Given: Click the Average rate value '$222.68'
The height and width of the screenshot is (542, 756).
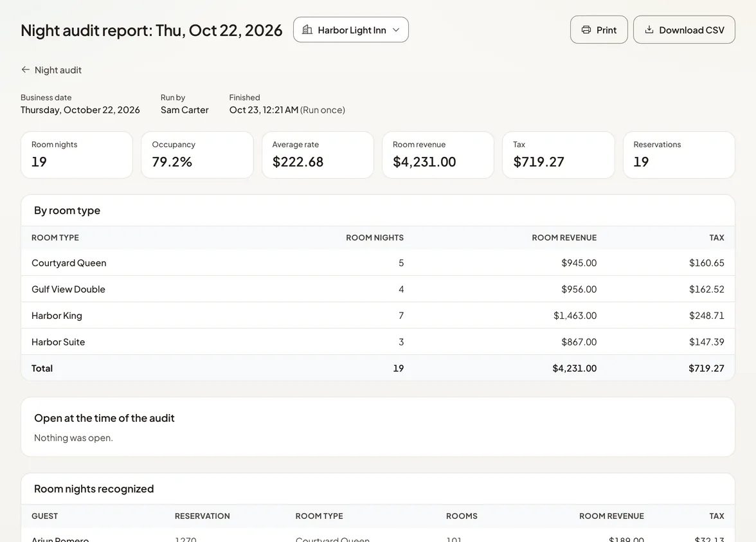Looking at the screenshot, I should coord(298,162).
